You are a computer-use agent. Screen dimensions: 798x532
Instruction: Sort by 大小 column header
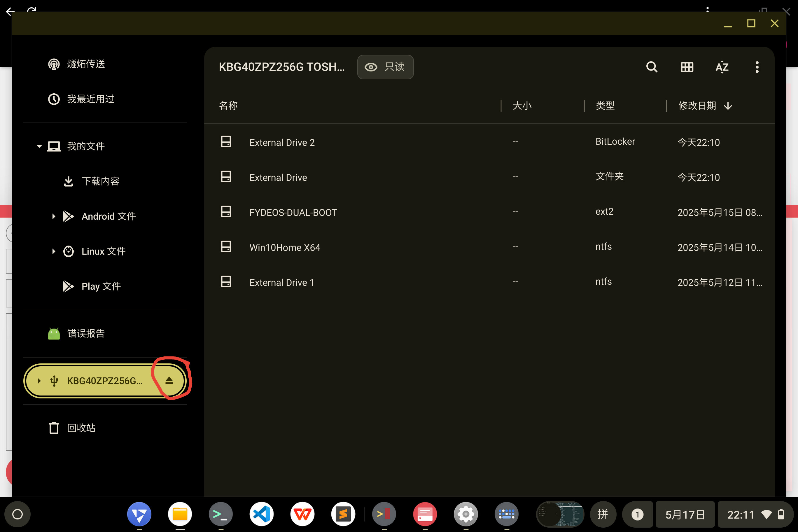(x=522, y=106)
